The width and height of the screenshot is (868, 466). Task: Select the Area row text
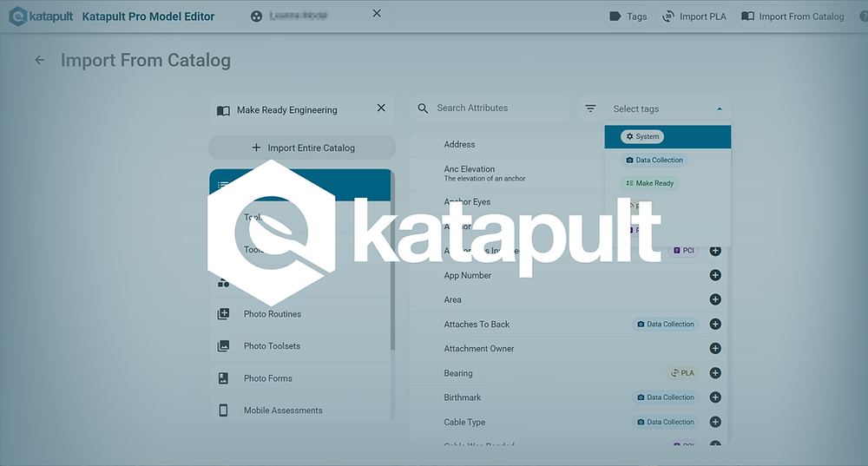452,299
